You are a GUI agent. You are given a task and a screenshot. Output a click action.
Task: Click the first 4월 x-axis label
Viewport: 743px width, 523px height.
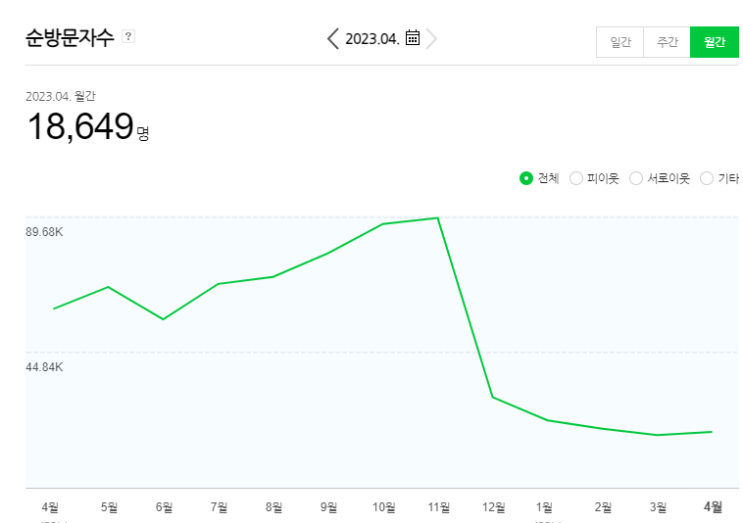coord(50,507)
